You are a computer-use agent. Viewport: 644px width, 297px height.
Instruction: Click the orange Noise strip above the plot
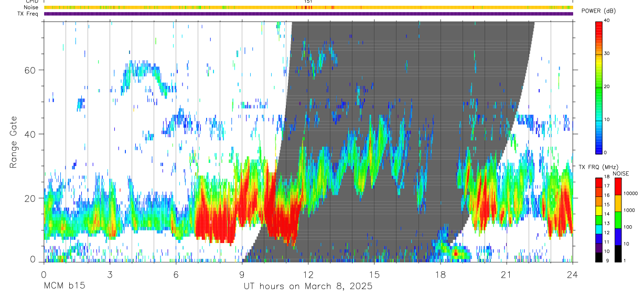[308, 7]
